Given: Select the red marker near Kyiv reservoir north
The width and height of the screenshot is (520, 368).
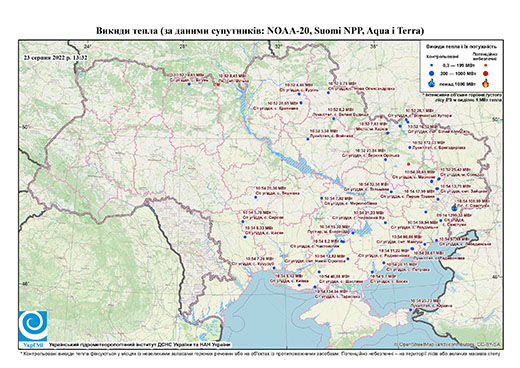Looking at the screenshot, I should point(218,85).
